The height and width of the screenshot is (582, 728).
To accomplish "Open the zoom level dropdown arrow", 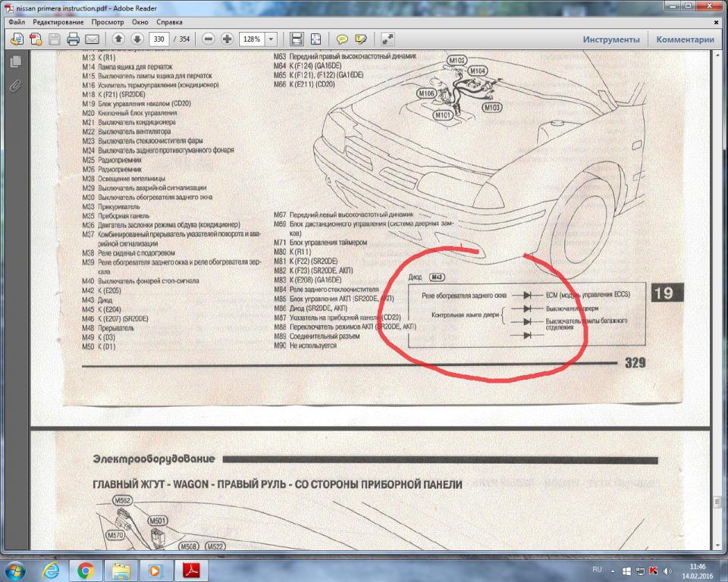I will click(271, 39).
